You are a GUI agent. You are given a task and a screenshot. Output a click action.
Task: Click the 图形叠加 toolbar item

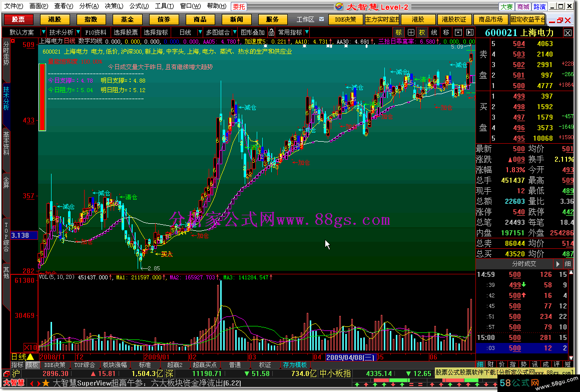click(x=253, y=33)
